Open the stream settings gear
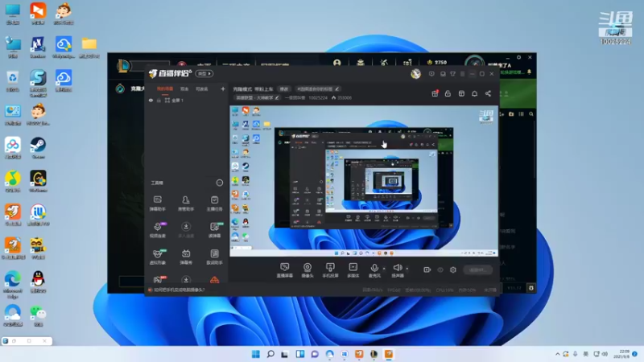This screenshot has height=362, width=644. coord(453,269)
